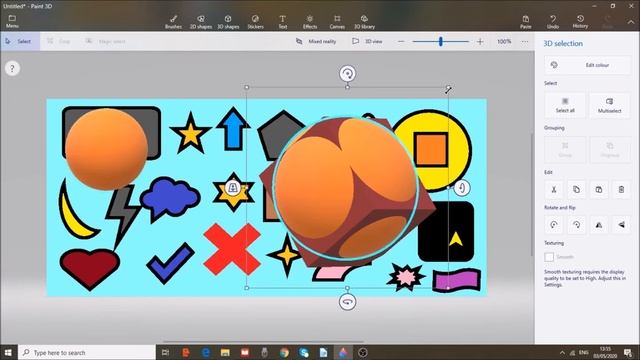Toggle Mixed reality mode
The height and width of the screenshot is (360, 640).
pyautogui.click(x=316, y=41)
